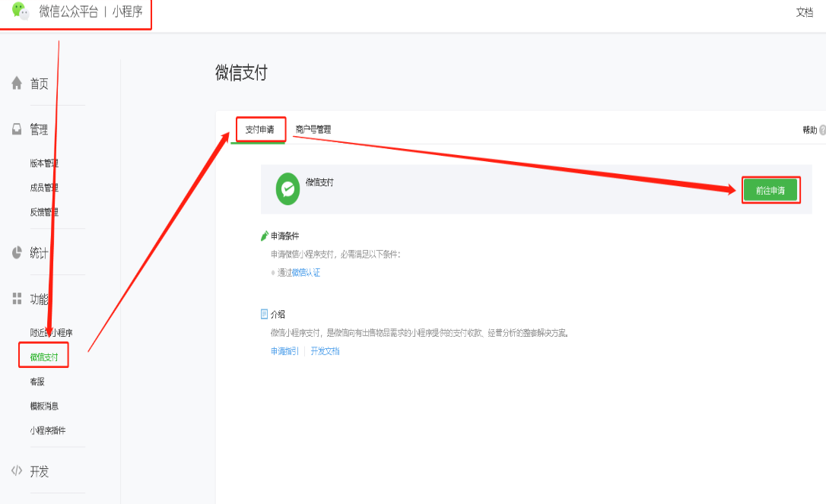Viewport: 826px width, 504px height.
Task: Open 模板消息 from the sidebar
Action: pos(44,406)
